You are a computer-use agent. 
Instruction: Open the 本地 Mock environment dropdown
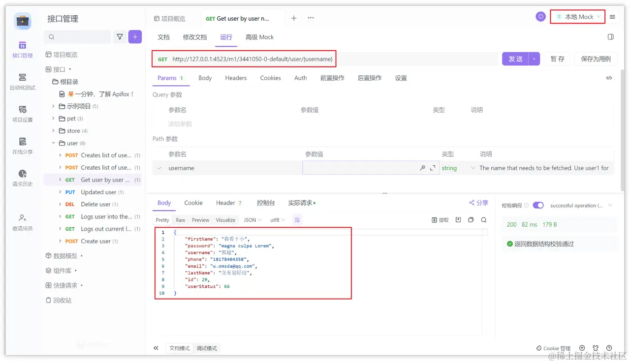click(x=578, y=17)
